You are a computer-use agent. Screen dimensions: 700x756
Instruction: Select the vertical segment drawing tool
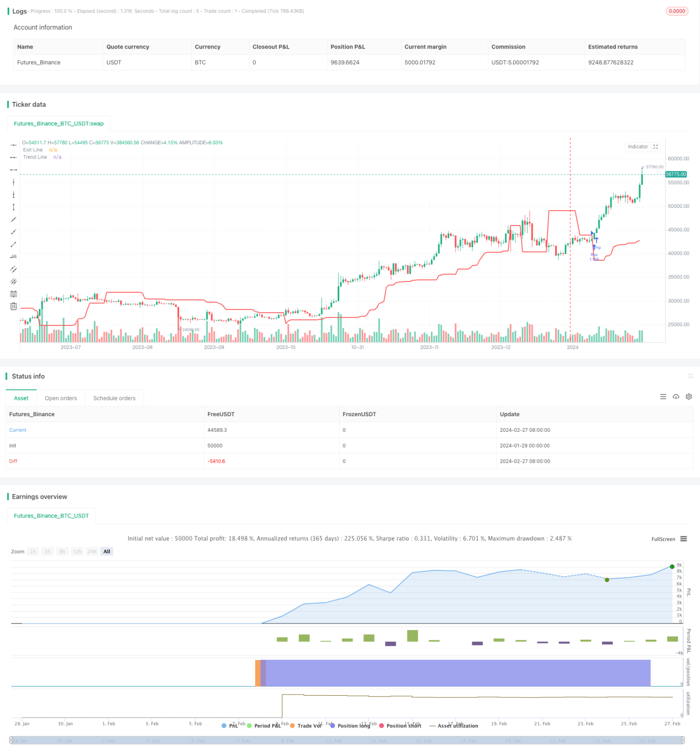click(13, 207)
